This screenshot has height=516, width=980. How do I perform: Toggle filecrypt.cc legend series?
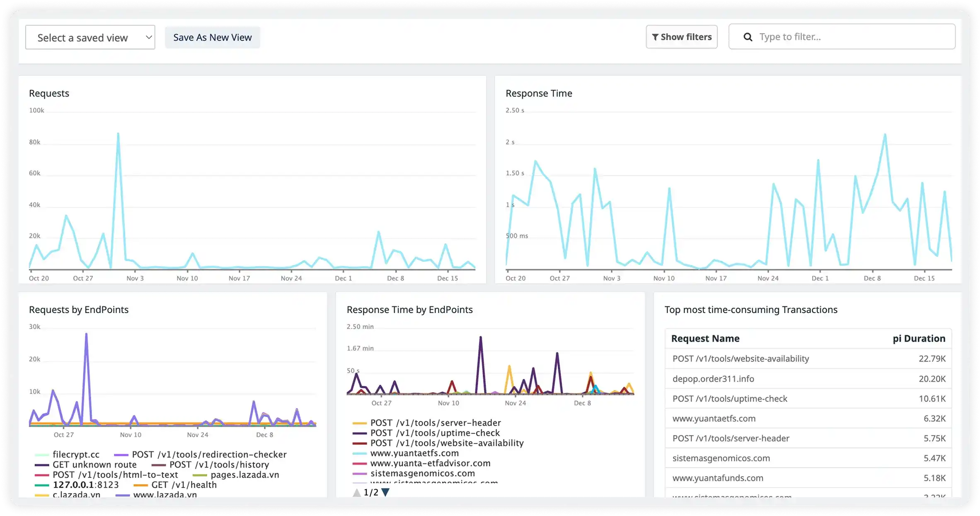click(x=76, y=455)
